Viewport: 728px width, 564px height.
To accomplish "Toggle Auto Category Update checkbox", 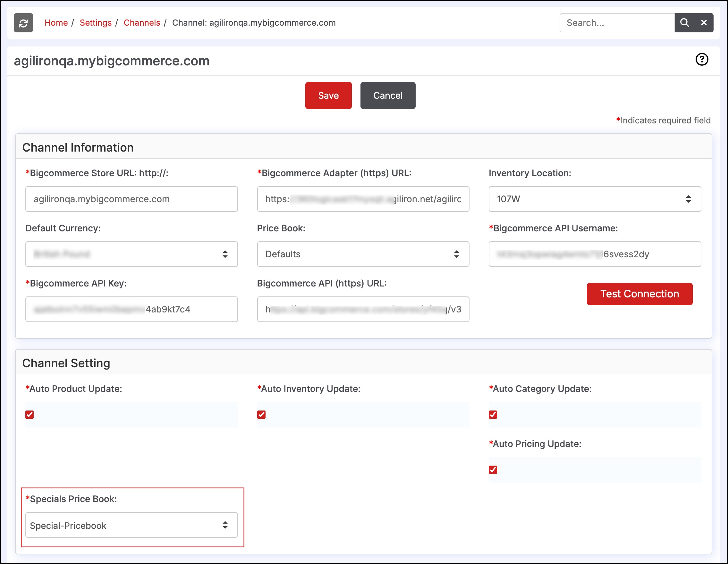I will (493, 414).
